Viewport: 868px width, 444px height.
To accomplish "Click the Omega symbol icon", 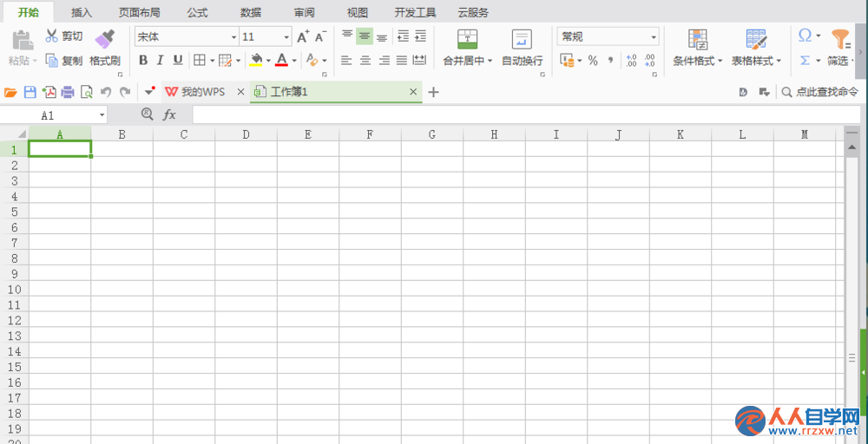I will [805, 36].
